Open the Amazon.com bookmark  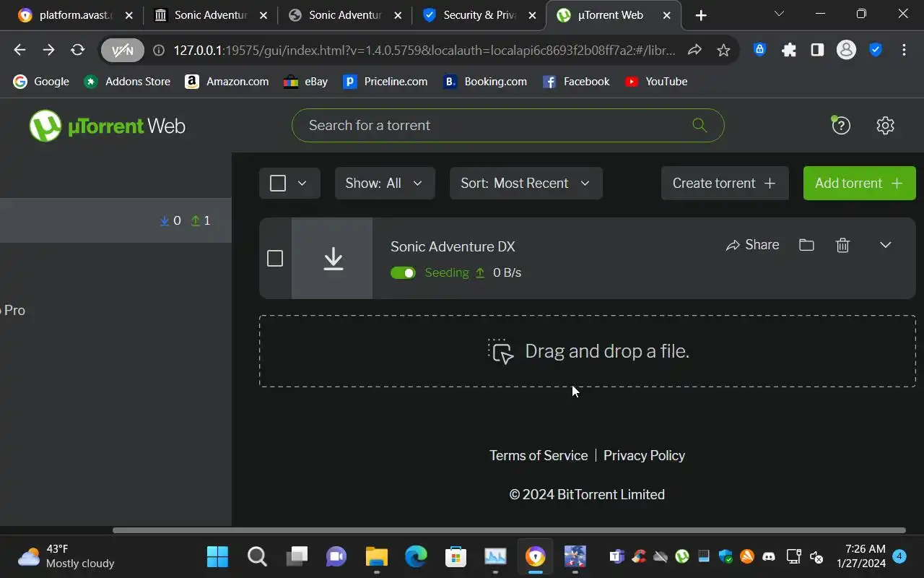click(227, 82)
